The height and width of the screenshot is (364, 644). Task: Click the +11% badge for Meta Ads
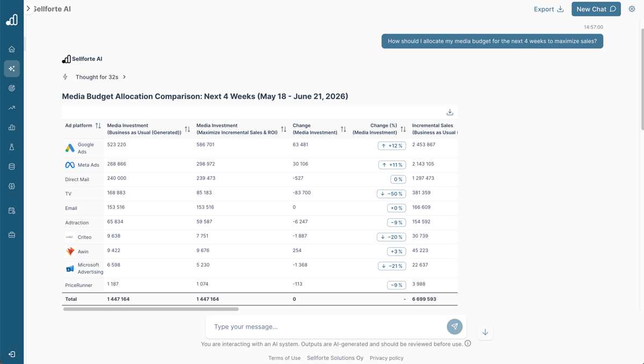click(x=392, y=165)
